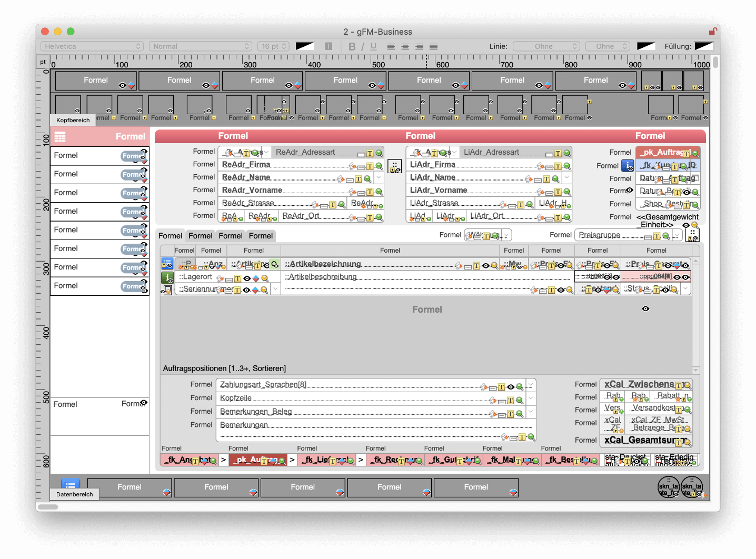
Task: Select the Kopfbereich part label tab
Action: (73, 120)
